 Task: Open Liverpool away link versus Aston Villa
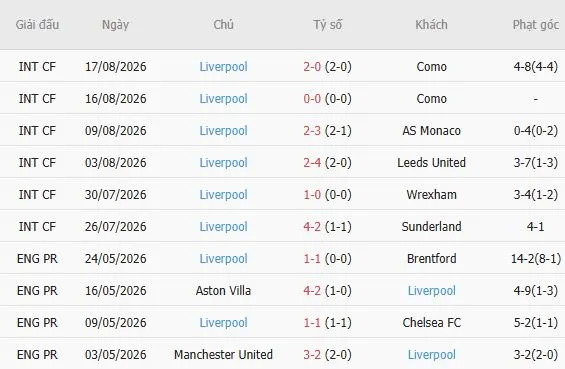(x=431, y=290)
